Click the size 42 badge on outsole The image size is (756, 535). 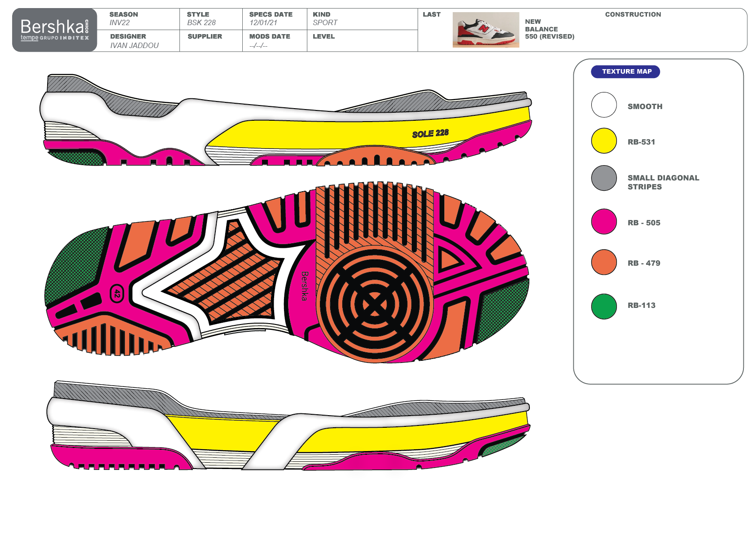tap(117, 294)
